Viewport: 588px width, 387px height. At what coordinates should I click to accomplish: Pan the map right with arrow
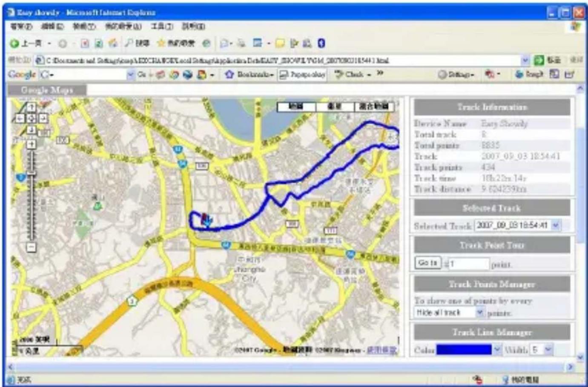tap(43, 118)
